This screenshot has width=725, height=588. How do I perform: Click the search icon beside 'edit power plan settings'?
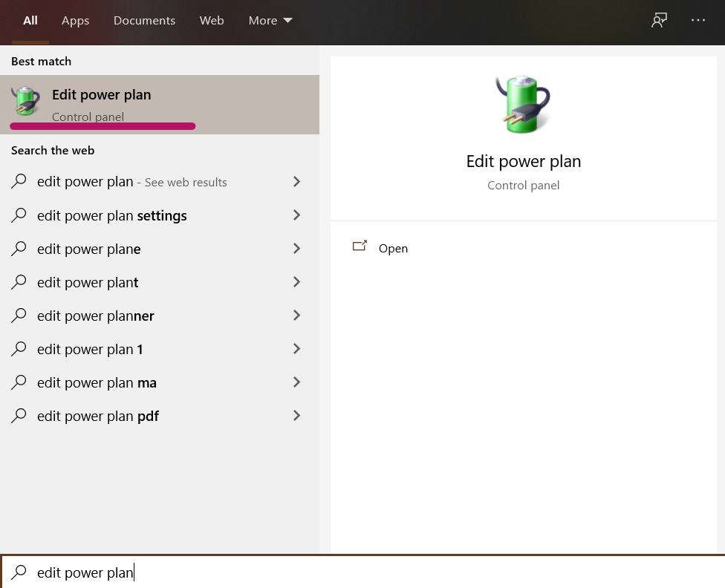(x=19, y=215)
